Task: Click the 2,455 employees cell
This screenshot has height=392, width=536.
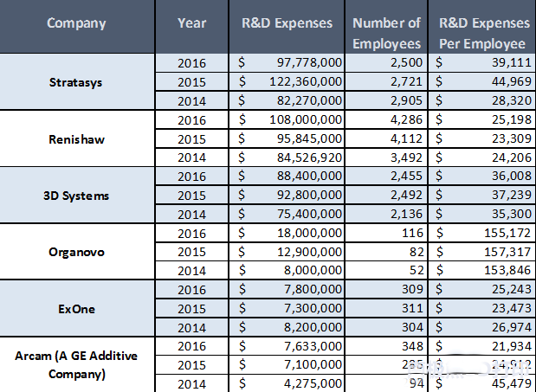Action: [x=386, y=177]
